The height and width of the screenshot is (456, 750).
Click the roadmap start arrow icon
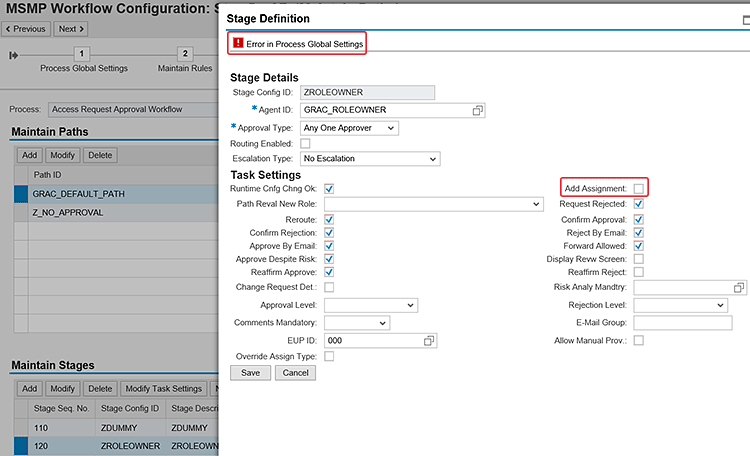[13, 54]
